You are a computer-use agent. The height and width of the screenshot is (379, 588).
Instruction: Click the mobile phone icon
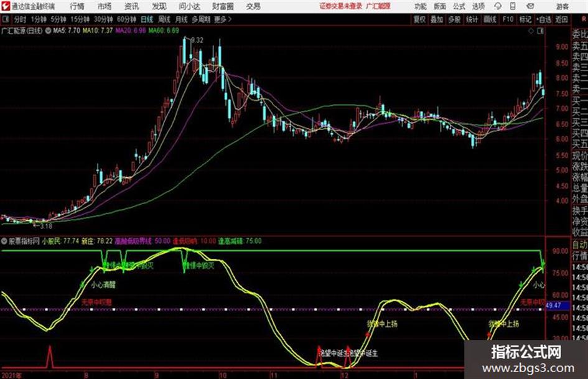pyautogui.click(x=513, y=6)
